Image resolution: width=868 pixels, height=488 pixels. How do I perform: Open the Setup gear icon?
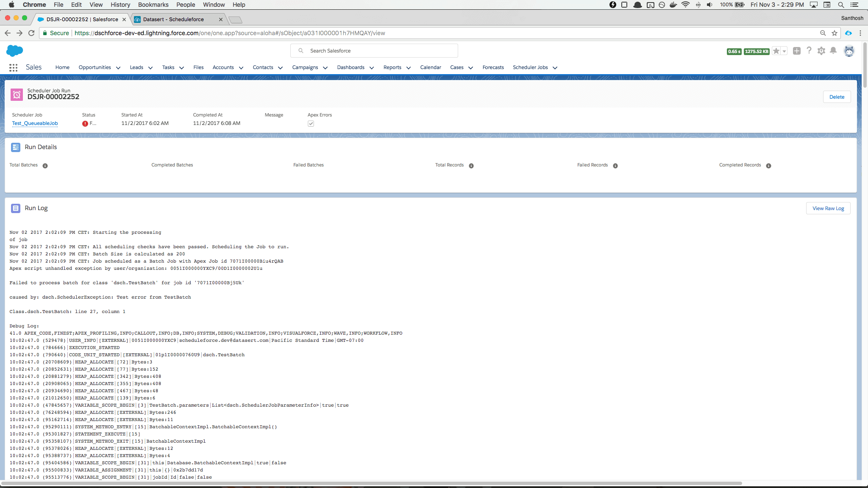click(x=821, y=51)
